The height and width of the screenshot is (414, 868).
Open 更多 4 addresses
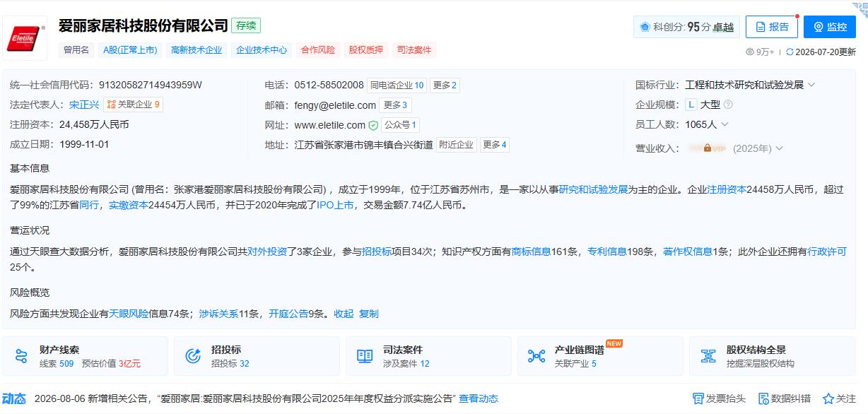495,145
